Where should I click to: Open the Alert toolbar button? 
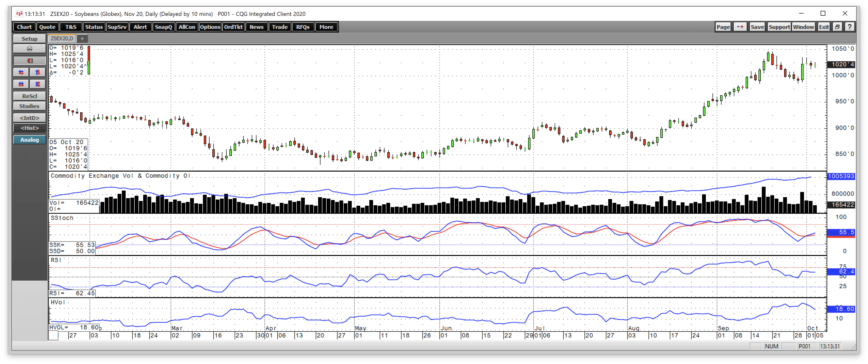[x=140, y=27]
